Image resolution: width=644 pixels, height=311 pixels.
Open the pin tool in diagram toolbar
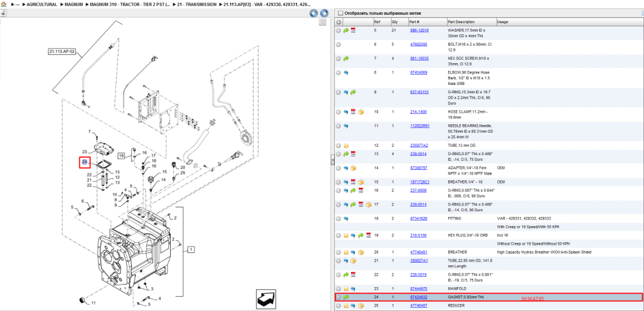pyautogui.click(x=3, y=13)
